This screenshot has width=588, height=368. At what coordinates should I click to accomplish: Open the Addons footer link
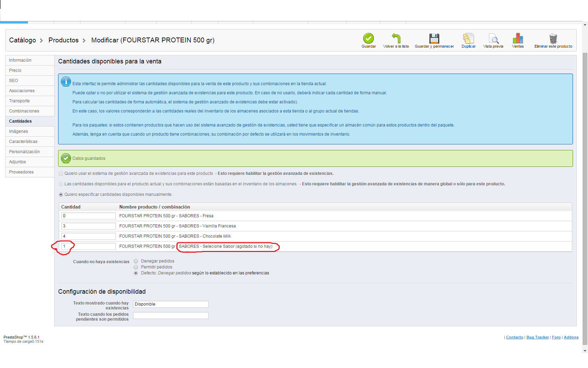pos(571,338)
